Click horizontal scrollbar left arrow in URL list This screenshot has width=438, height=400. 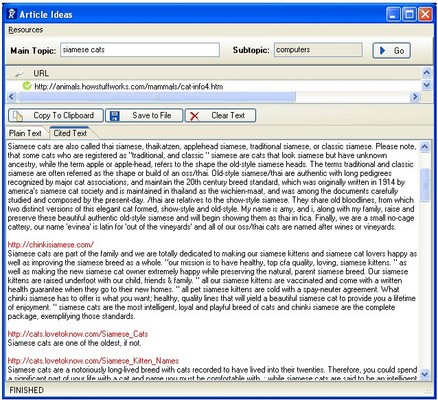pos(11,97)
